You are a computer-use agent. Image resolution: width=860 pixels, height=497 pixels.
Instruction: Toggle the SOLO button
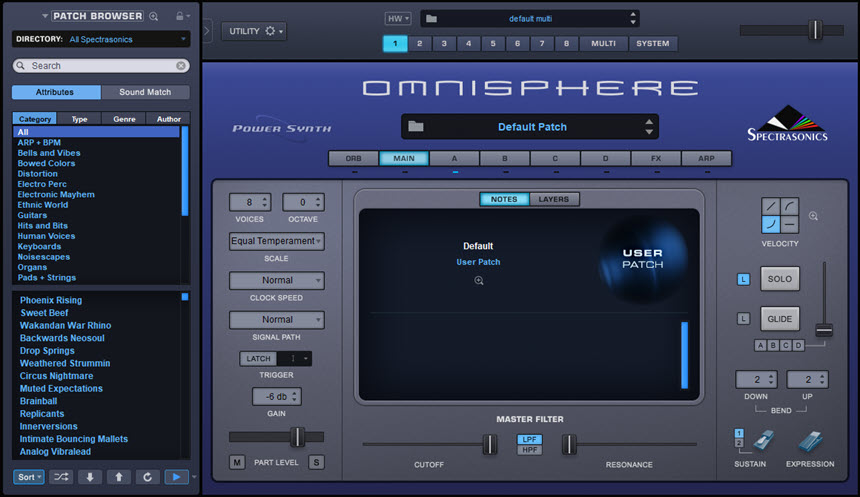(779, 279)
